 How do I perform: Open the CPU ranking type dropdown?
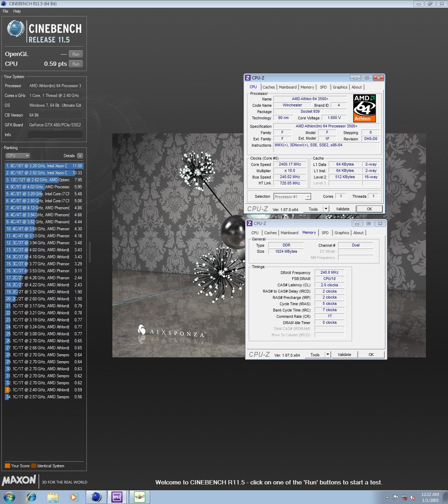(x=17, y=156)
